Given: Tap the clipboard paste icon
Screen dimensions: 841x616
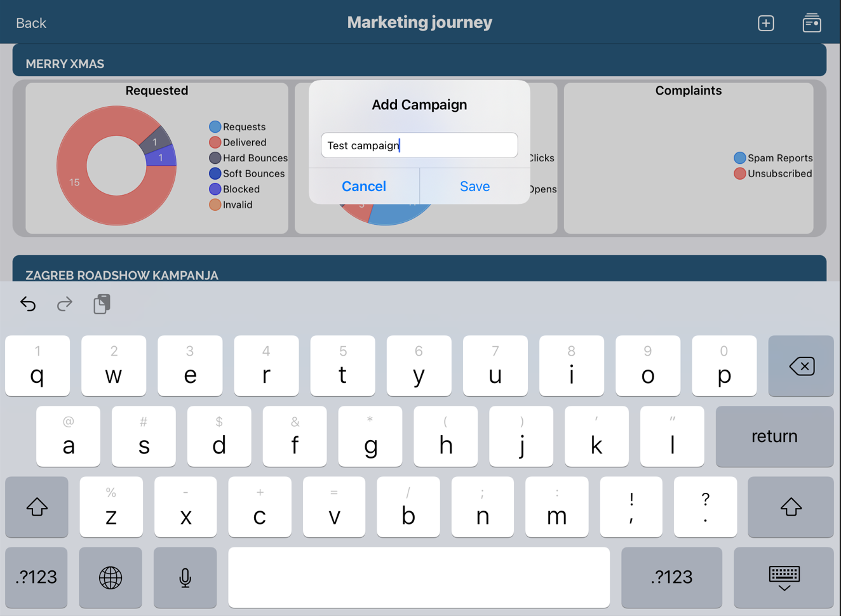Looking at the screenshot, I should click(102, 304).
